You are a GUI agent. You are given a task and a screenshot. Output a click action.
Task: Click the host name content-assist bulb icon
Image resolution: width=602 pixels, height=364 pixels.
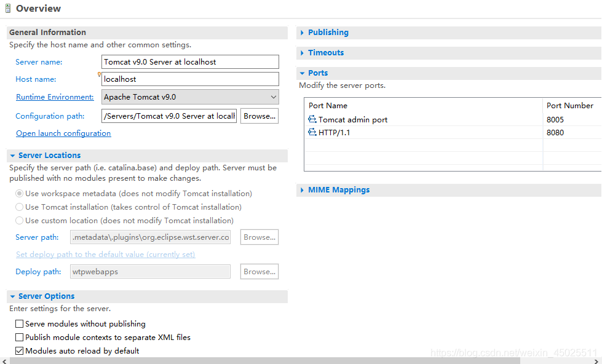pos(99,74)
